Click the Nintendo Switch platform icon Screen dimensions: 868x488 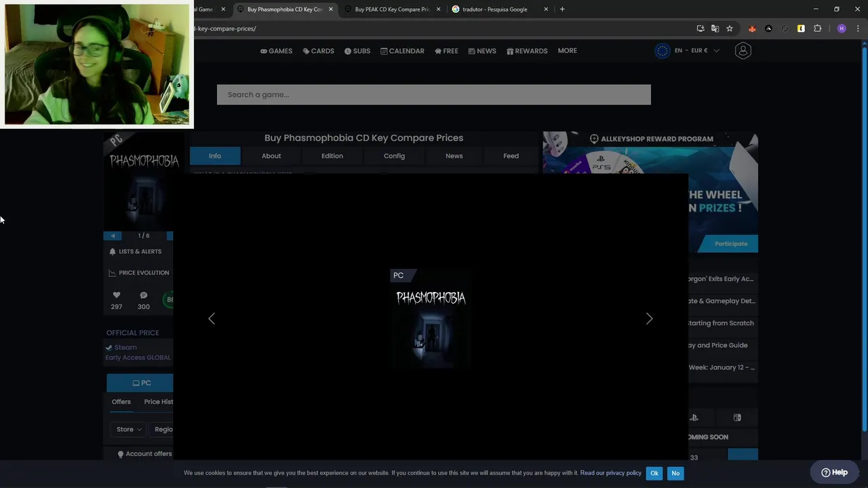tap(737, 418)
